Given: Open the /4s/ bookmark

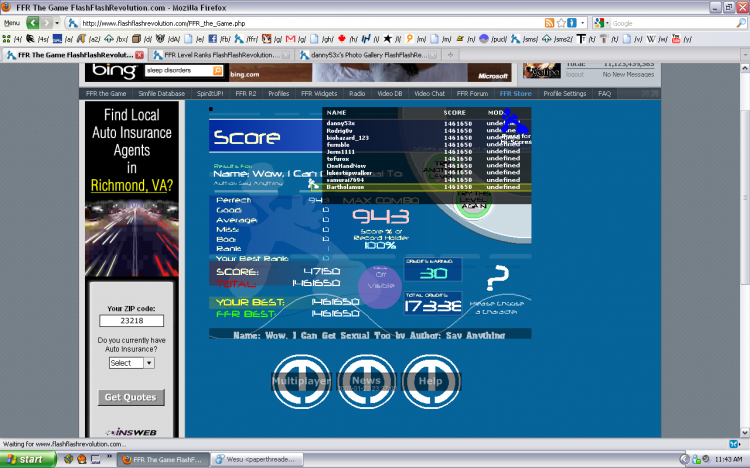Looking at the screenshot, I should click(37, 39).
